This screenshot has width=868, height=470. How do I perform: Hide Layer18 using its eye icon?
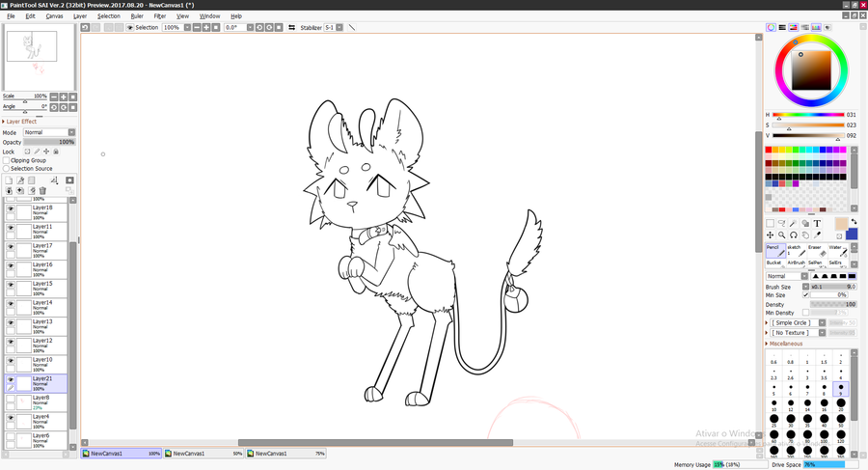[11, 208]
